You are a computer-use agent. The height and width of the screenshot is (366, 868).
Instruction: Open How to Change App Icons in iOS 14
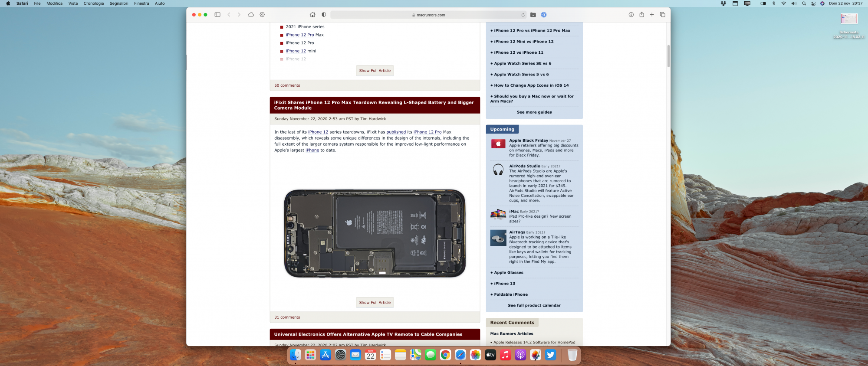click(x=531, y=85)
